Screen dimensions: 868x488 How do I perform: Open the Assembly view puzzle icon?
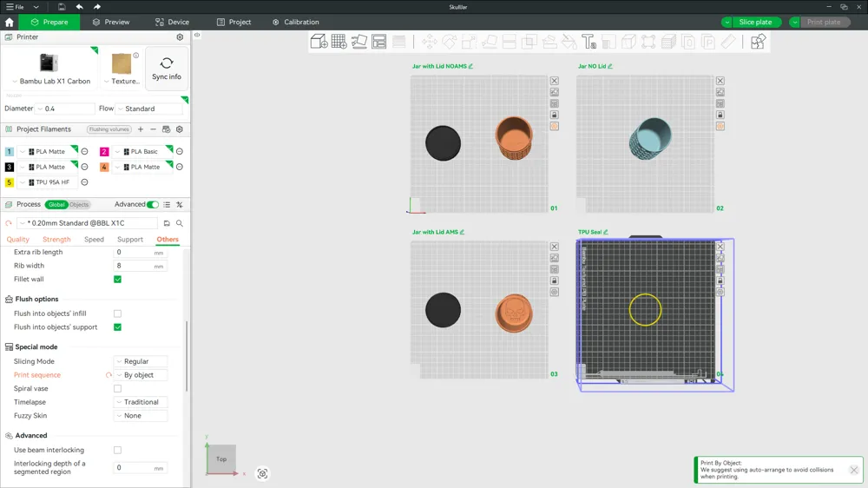pyautogui.click(x=758, y=42)
